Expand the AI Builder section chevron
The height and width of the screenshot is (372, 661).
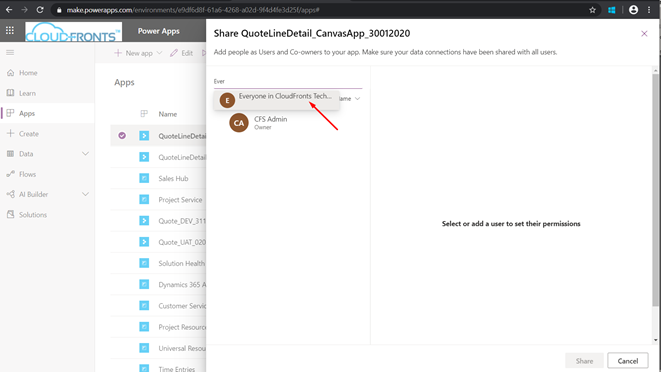(85, 194)
